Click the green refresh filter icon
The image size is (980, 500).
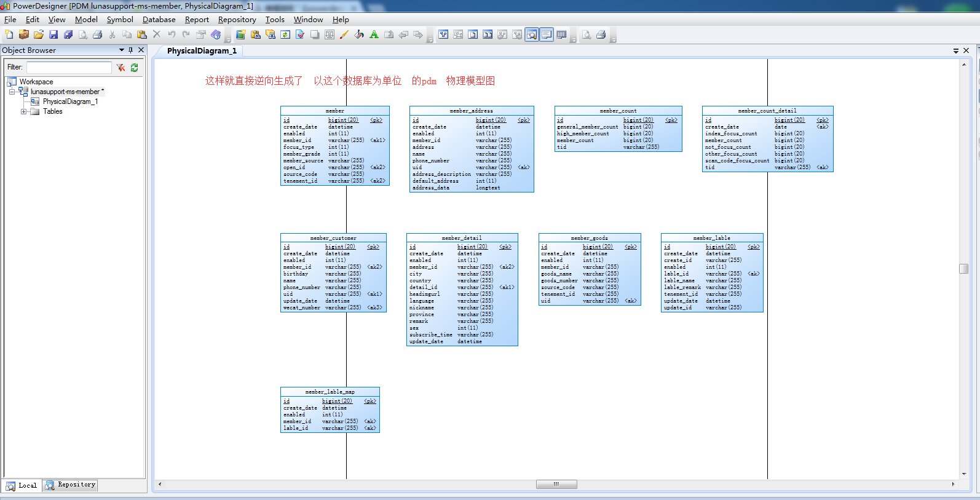[134, 67]
